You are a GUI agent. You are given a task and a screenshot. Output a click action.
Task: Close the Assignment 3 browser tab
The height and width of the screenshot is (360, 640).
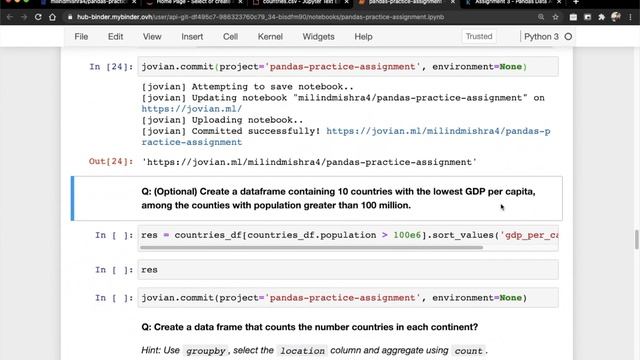point(559,2)
